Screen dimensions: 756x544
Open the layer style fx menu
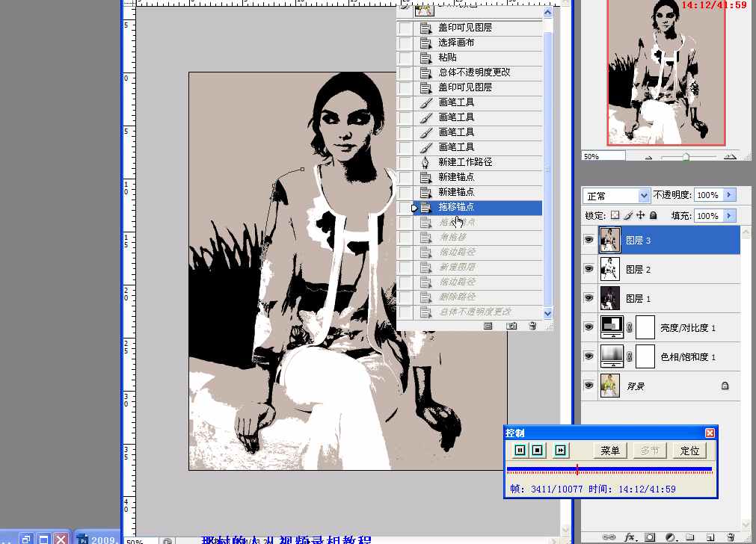point(630,537)
